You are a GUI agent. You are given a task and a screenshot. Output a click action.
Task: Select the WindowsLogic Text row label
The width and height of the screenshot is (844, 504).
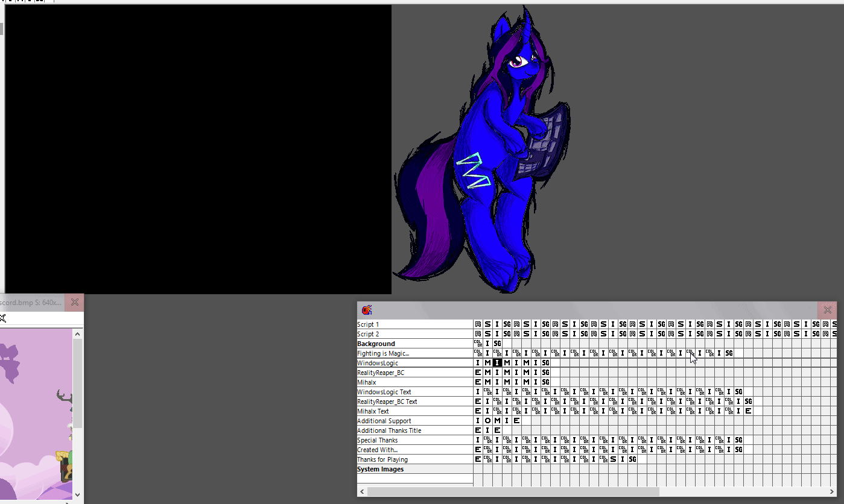point(415,392)
